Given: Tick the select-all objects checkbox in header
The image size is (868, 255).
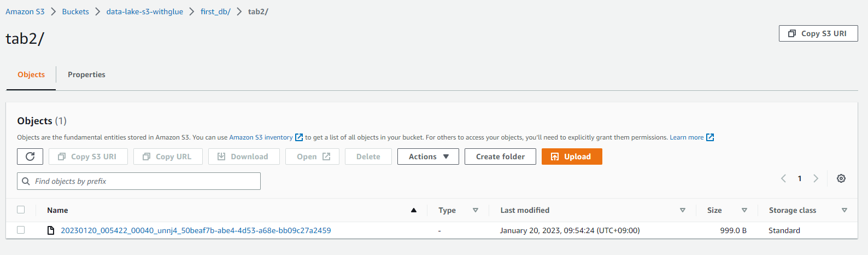Looking at the screenshot, I should click(x=21, y=210).
